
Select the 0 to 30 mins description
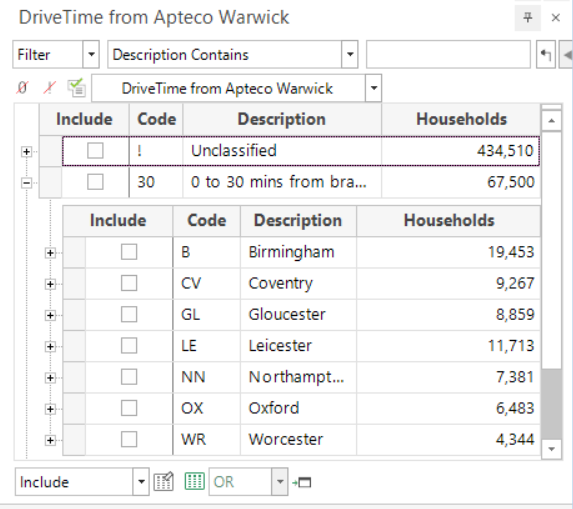click(282, 182)
